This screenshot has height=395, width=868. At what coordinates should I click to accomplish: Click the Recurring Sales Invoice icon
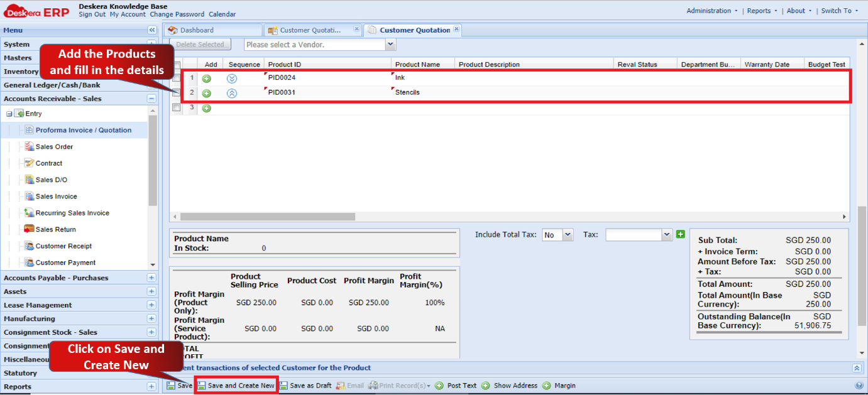[x=30, y=213]
